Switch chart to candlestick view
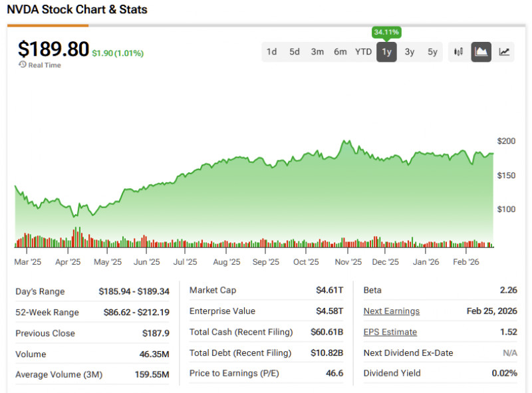The height and width of the screenshot is (393, 532). (458, 52)
